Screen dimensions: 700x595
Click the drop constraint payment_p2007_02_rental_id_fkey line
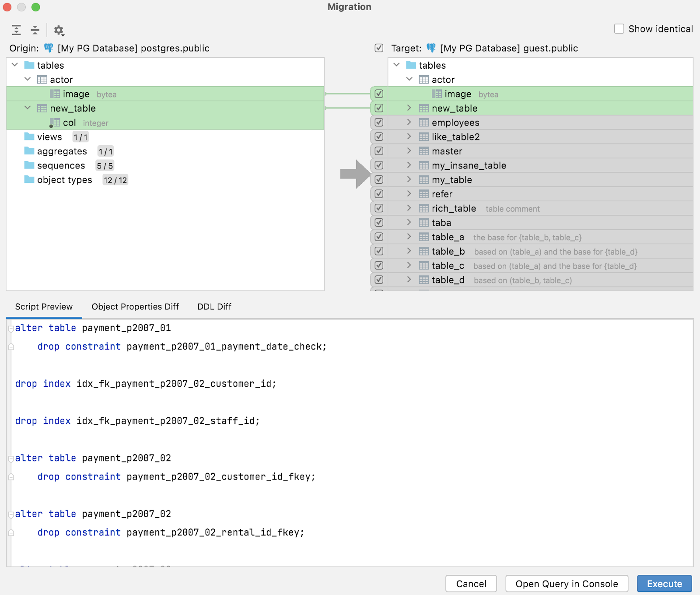pyautogui.click(x=171, y=532)
